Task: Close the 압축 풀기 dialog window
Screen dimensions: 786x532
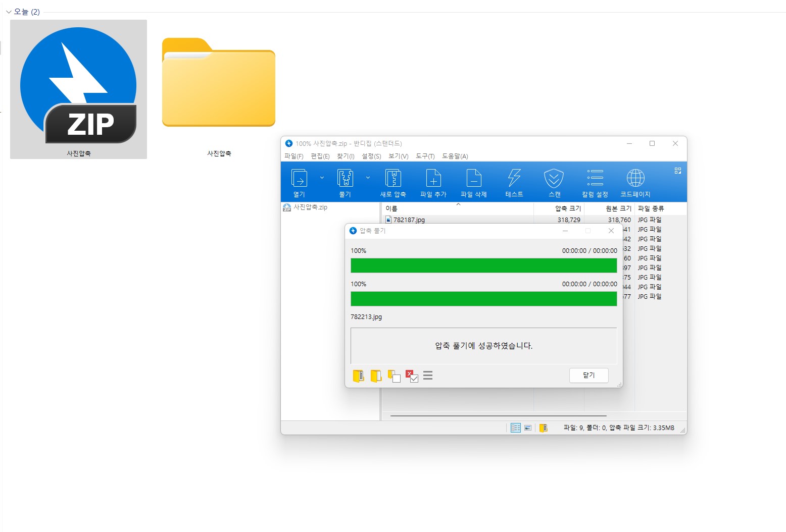Action: (x=611, y=231)
